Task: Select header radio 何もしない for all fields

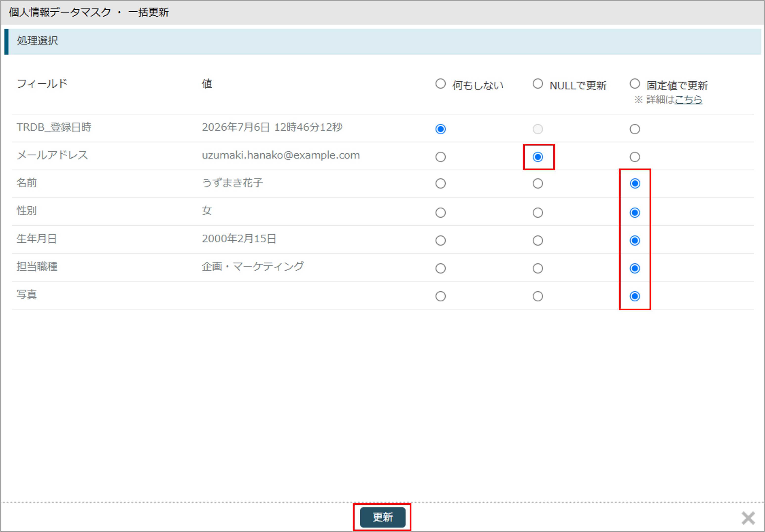Action: 440,84
